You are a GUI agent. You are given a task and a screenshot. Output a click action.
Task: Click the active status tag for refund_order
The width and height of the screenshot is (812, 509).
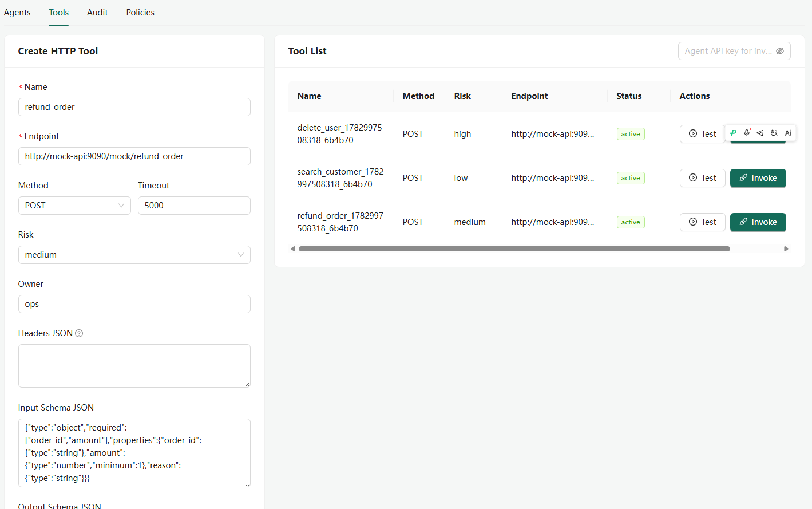tap(631, 222)
